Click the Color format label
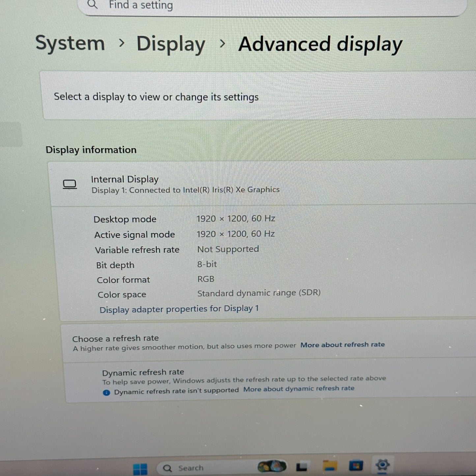Viewport: 476px width, 476px height. click(123, 280)
